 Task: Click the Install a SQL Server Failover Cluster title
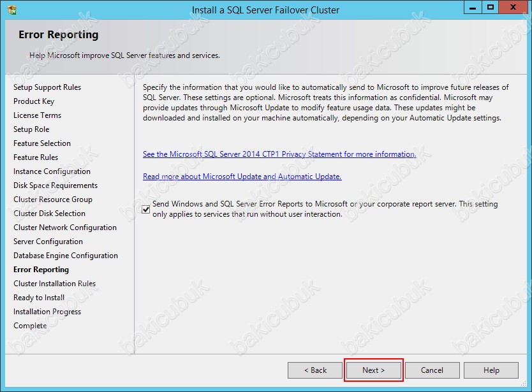(x=265, y=10)
